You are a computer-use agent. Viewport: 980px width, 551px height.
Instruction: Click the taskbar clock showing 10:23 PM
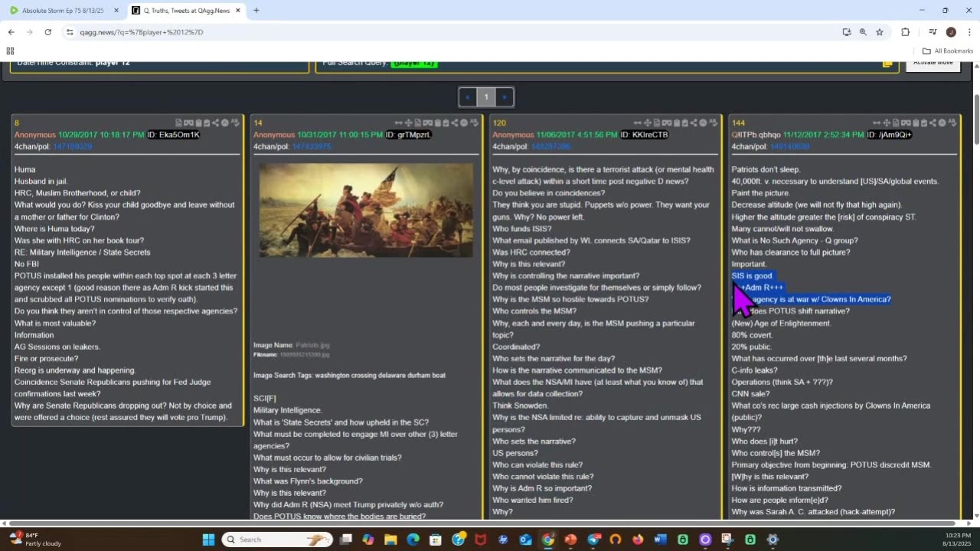(955, 540)
